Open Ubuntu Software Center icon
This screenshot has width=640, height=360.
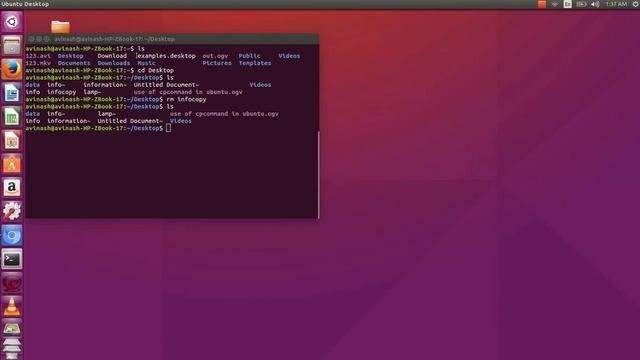pos(11,164)
